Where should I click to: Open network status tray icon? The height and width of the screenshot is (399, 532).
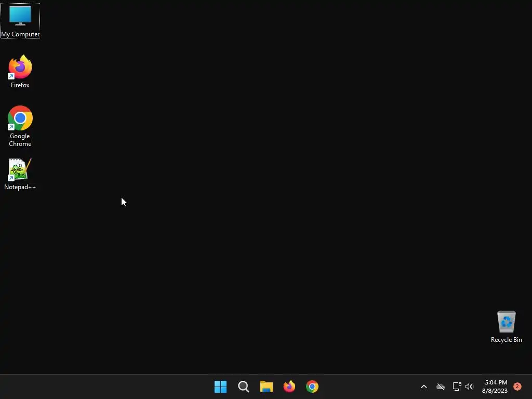(457, 387)
